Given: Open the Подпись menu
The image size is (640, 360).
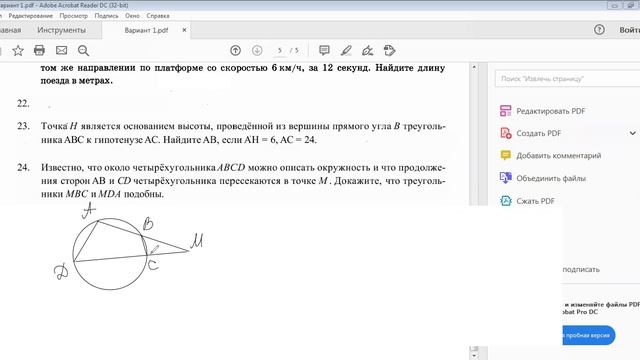Looking at the screenshot, I should [x=107, y=16].
